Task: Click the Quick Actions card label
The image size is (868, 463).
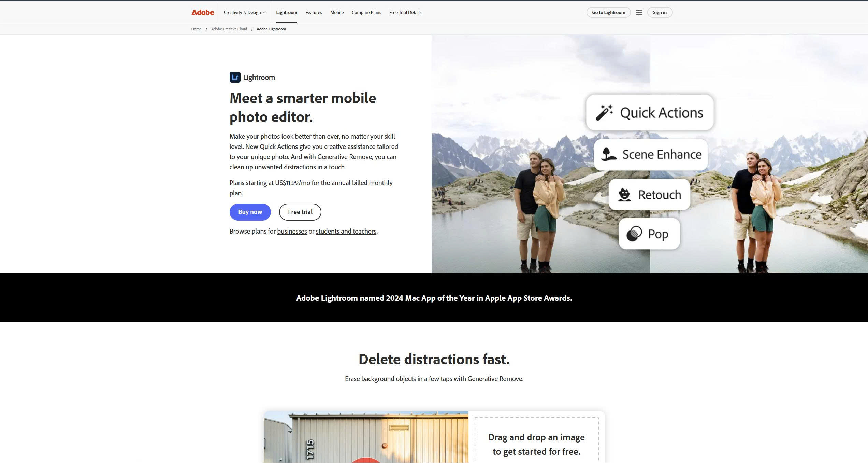Action: 662,113
